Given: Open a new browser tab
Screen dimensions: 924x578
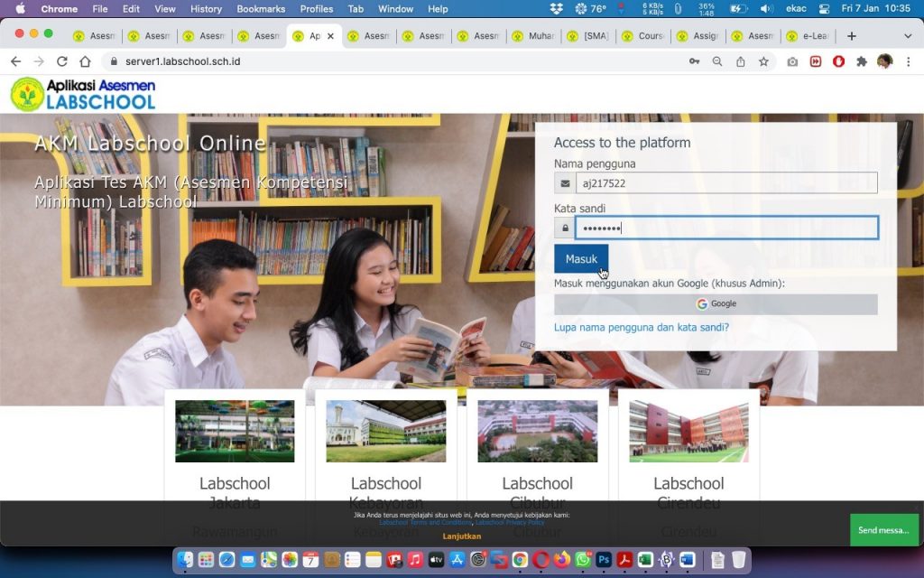Looking at the screenshot, I should (852, 36).
